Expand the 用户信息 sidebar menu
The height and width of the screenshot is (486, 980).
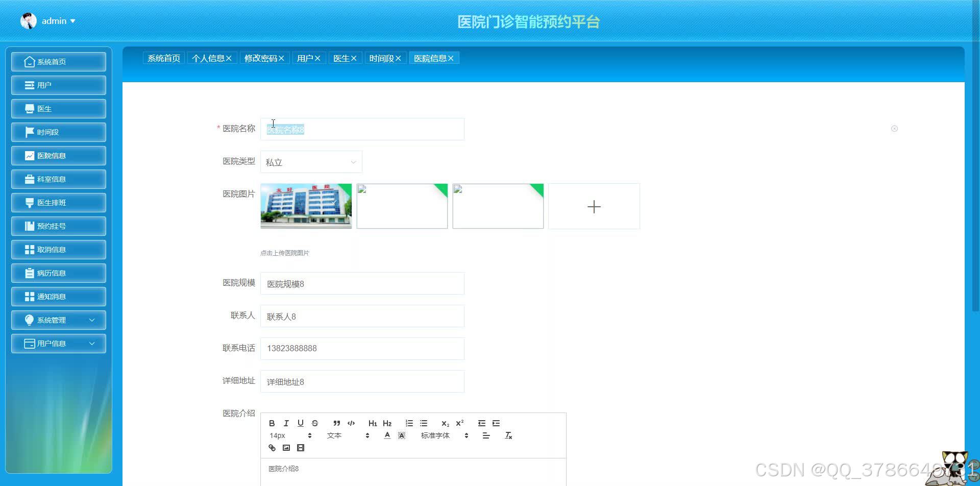tap(59, 344)
